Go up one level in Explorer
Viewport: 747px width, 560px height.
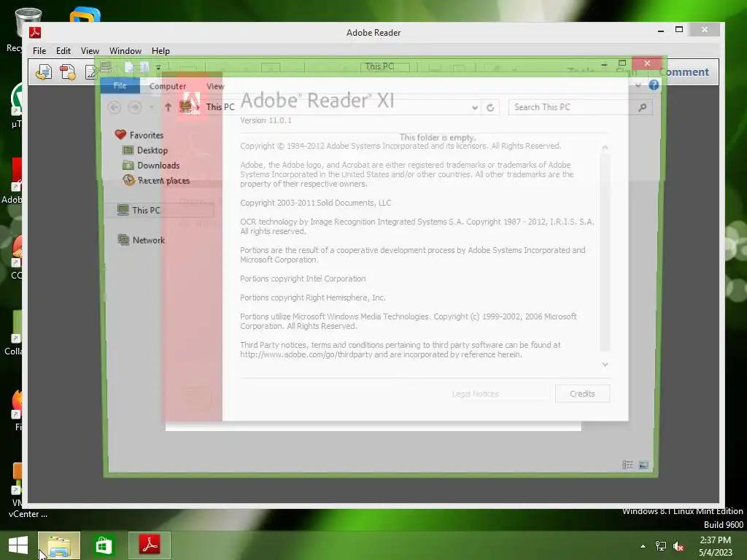point(168,107)
